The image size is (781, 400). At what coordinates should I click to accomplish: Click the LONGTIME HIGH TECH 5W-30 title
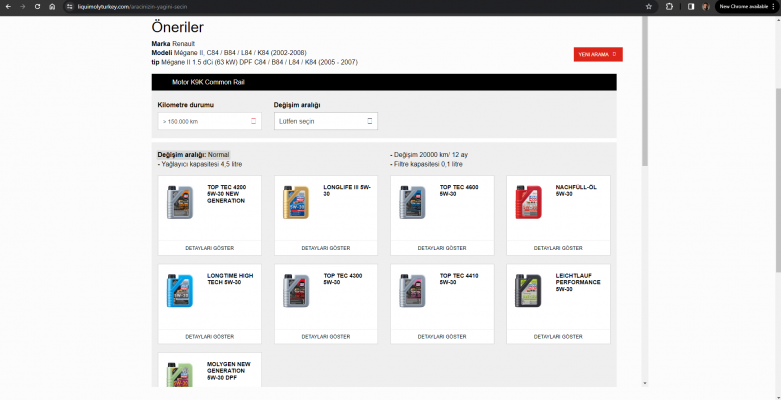(230, 279)
